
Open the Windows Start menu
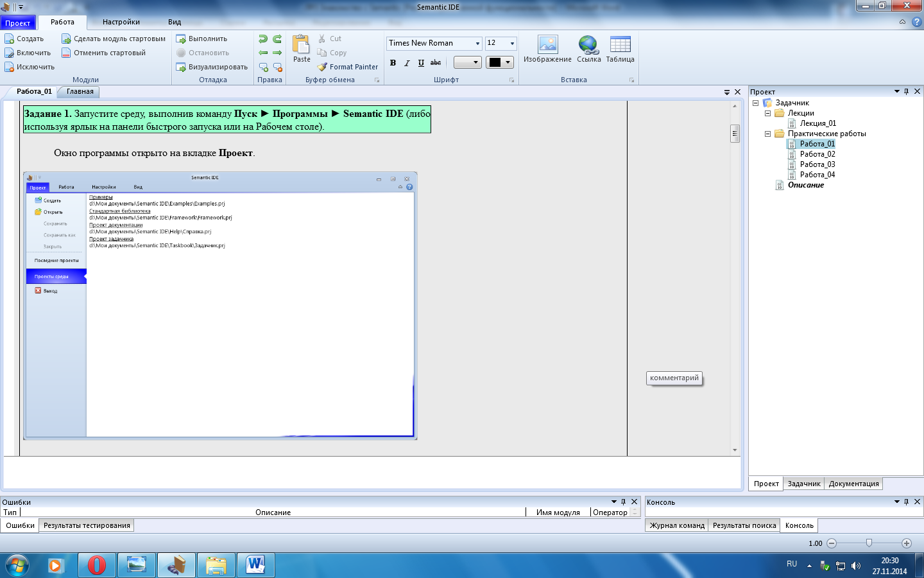[x=17, y=565]
